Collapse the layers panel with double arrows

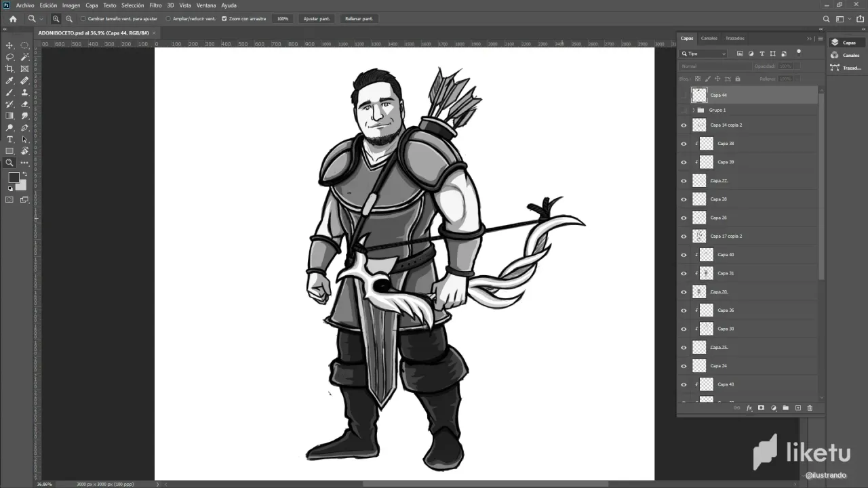pyautogui.click(x=809, y=39)
